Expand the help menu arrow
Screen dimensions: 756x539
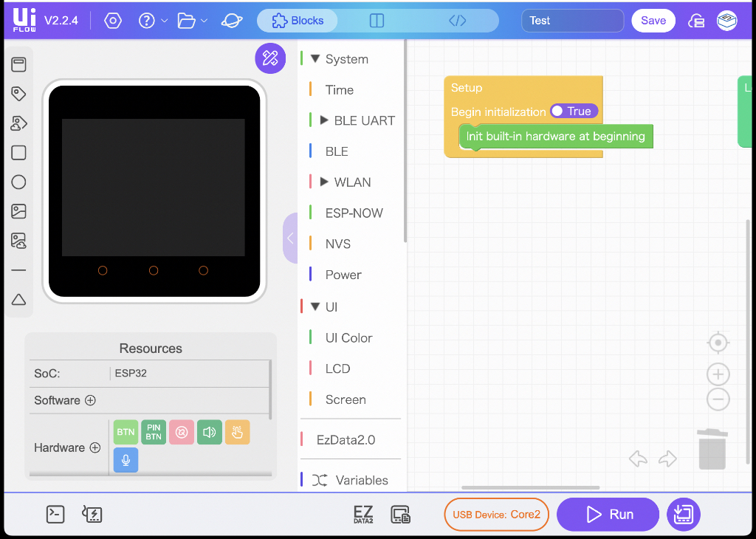click(164, 21)
